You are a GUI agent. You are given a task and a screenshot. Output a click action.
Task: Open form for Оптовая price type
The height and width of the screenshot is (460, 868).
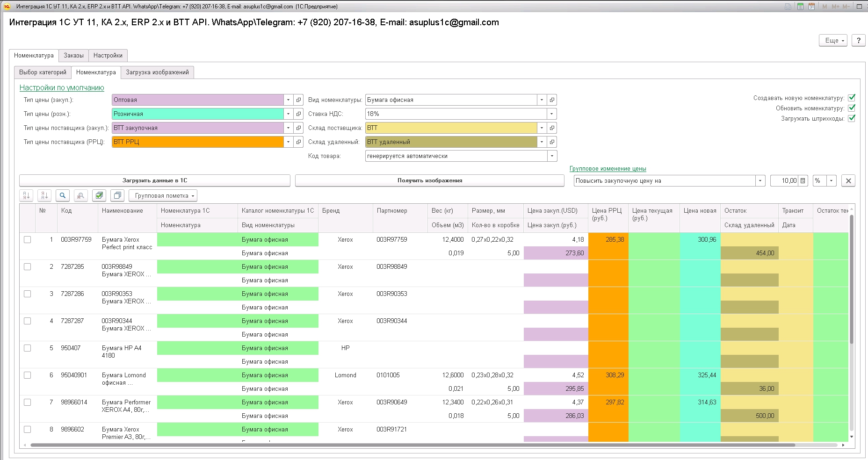click(298, 100)
